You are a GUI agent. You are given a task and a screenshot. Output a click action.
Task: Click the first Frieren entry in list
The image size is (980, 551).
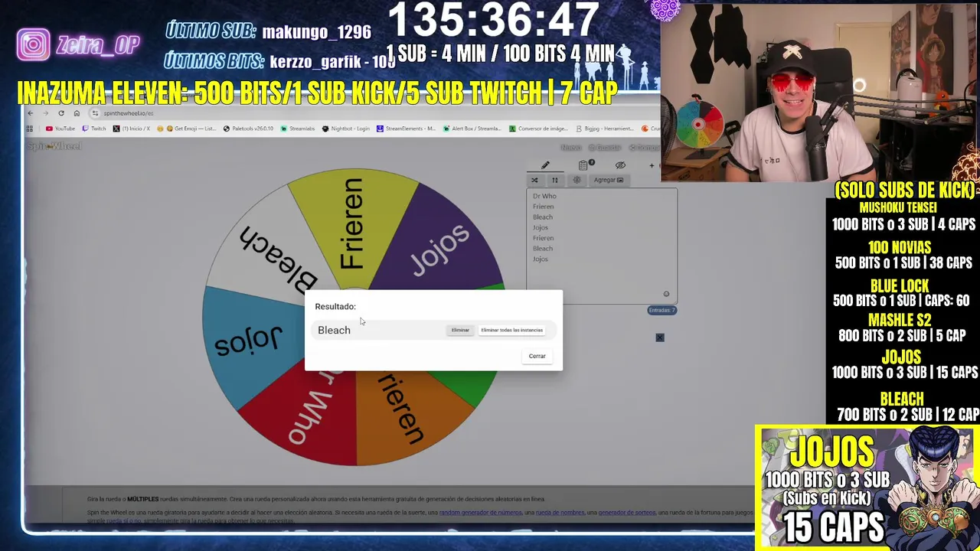click(x=543, y=207)
